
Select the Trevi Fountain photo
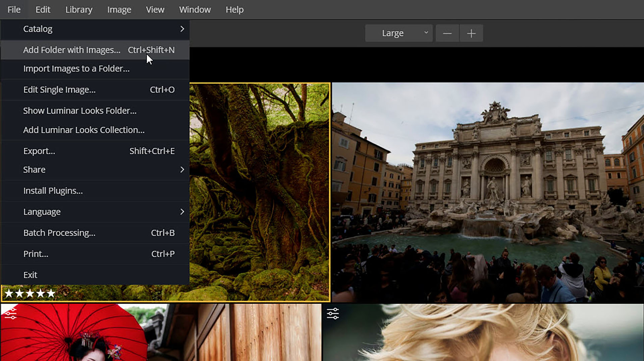[488, 193]
